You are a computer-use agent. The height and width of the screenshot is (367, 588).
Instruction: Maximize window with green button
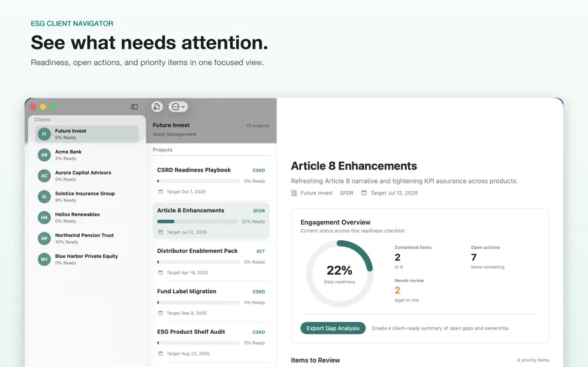point(53,107)
